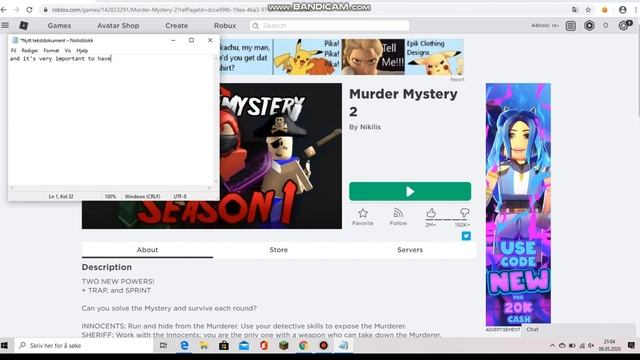Bookmark the page with star icon
640x360 pixels.
(588, 9)
